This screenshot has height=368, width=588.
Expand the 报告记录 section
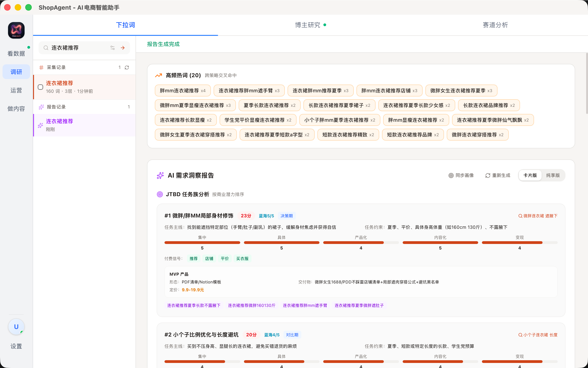coord(56,107)
